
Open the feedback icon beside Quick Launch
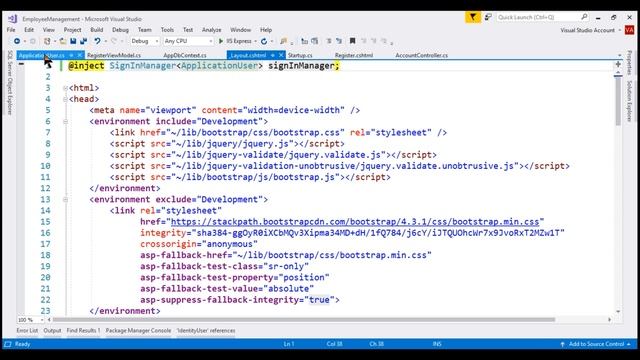pyautogui.click(x=488, y=17)
